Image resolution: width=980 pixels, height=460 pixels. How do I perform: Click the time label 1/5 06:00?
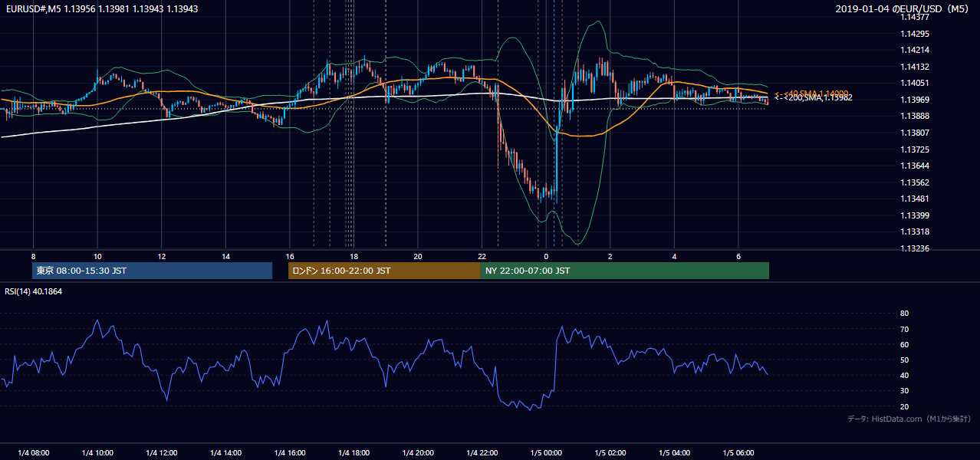click(738, 453)
